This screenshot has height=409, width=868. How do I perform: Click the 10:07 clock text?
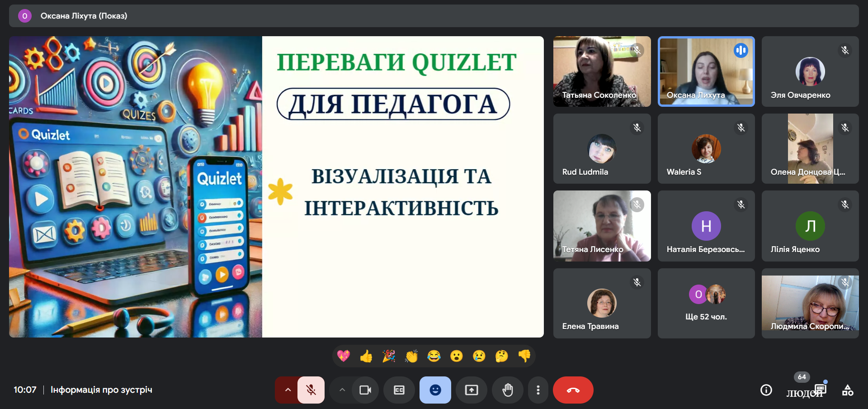(25, 390)
